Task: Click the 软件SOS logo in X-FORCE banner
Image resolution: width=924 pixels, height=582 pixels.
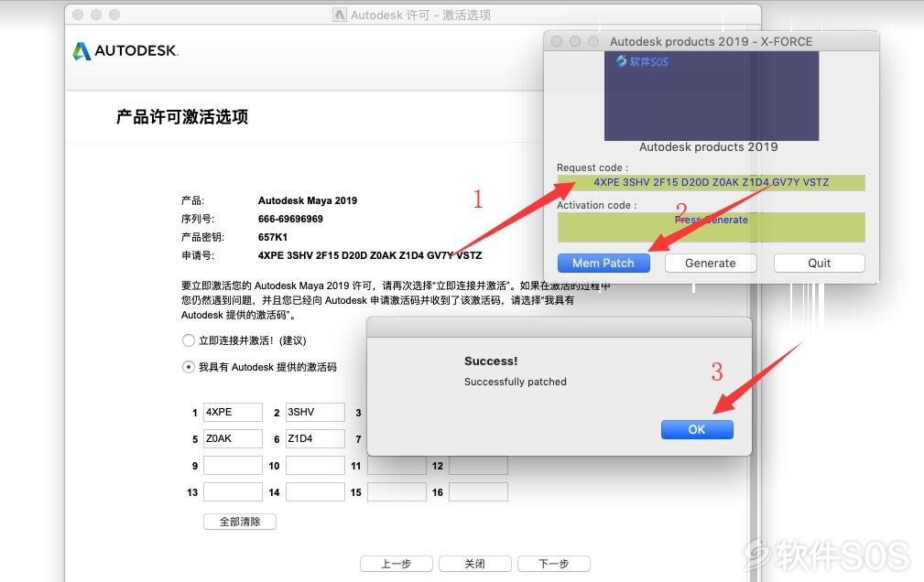Action: [642, 61]
